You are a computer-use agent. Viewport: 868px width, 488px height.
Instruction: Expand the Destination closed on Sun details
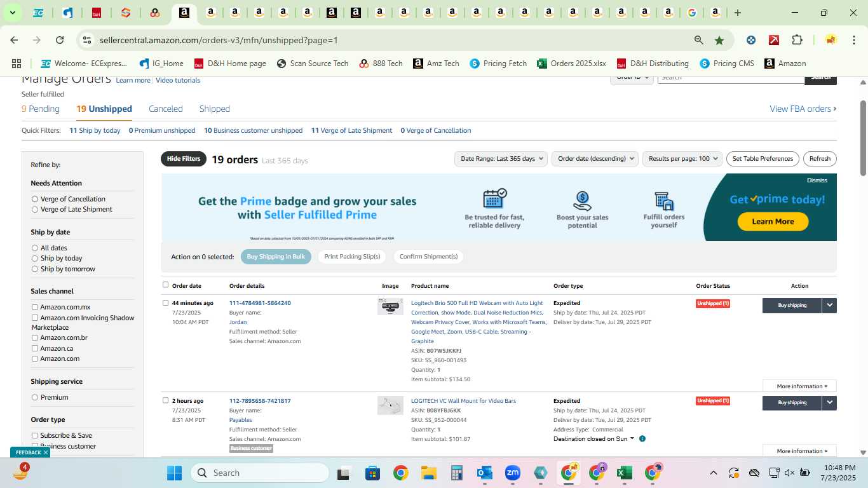[x=593, y=439]
